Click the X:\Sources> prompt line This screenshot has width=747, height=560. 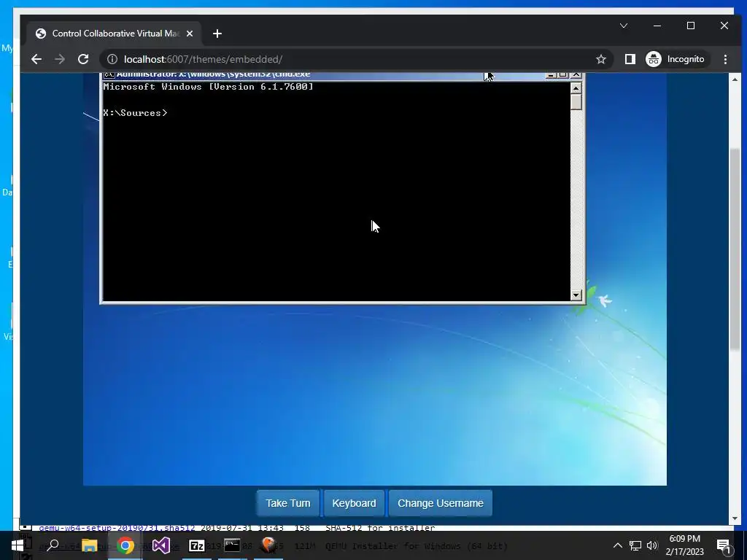135,113
